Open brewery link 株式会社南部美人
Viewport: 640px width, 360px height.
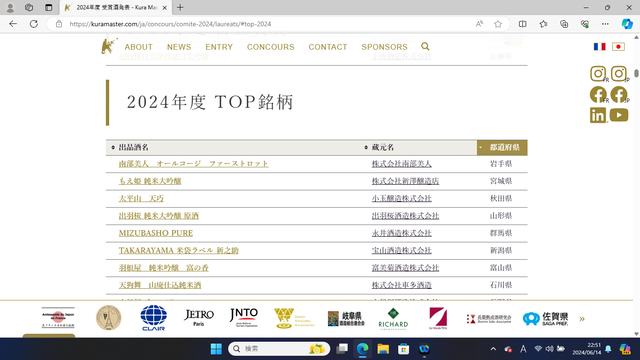(401, 164)
